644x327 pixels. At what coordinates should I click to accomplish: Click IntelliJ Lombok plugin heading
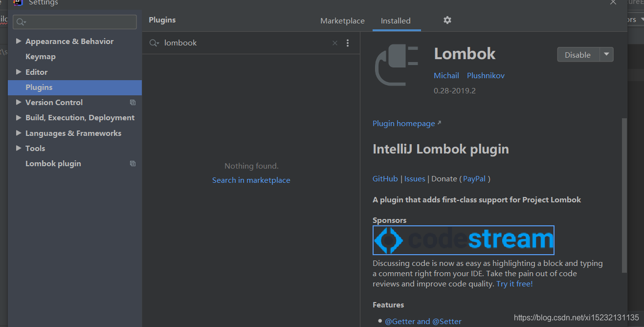[x=441, y=149]
